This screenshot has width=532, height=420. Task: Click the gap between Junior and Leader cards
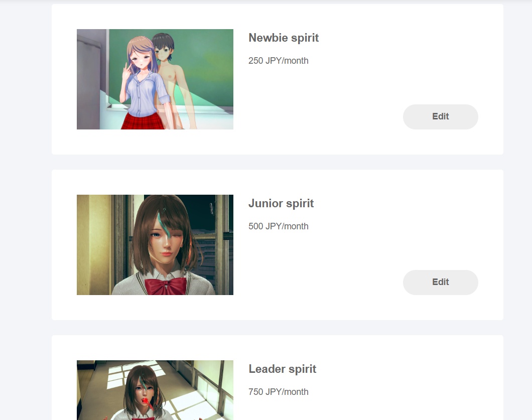click(278, 328)
